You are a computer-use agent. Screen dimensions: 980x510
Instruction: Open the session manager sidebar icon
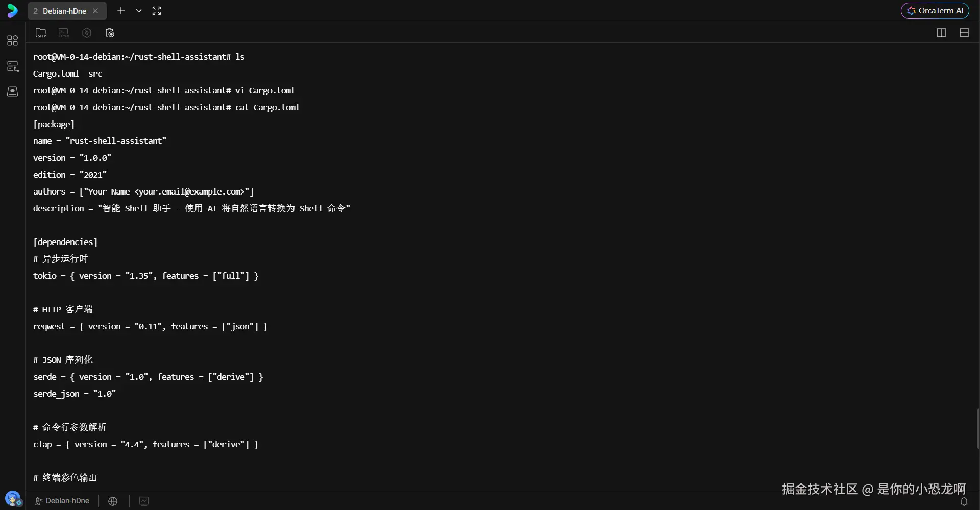point(12,66)
